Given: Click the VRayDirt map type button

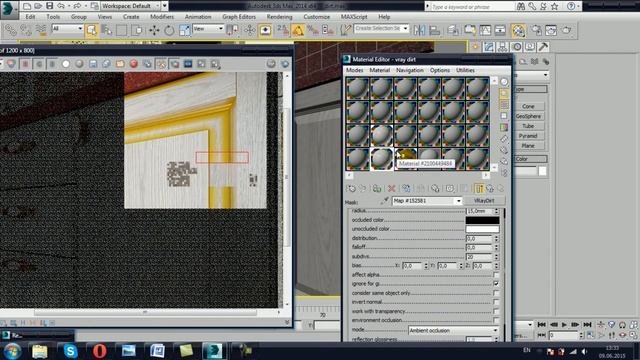Looking at the screenshot, I should click(484, 201).
